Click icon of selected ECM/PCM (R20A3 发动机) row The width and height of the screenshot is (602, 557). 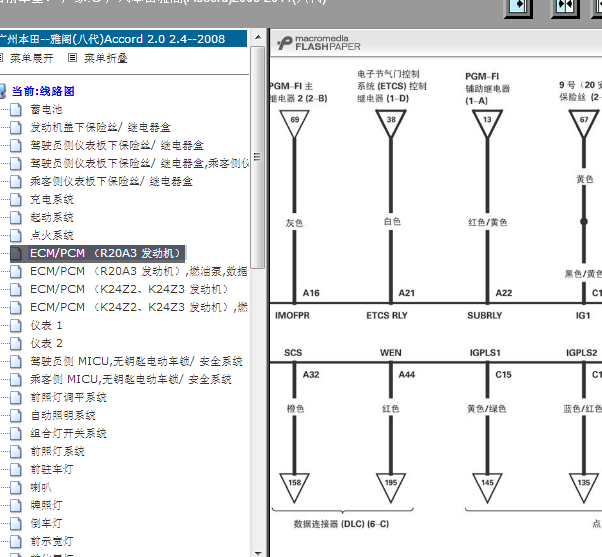click(x=16, y=253)
